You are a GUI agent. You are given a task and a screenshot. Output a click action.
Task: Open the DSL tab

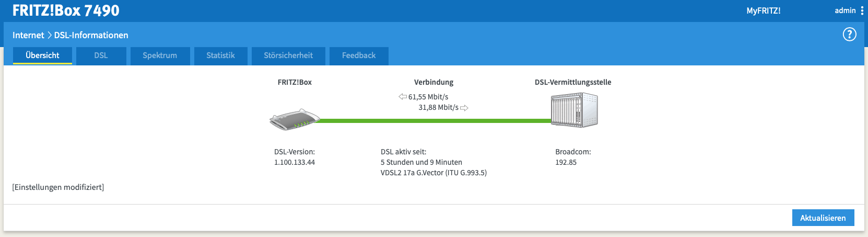[x=101, y=55]
